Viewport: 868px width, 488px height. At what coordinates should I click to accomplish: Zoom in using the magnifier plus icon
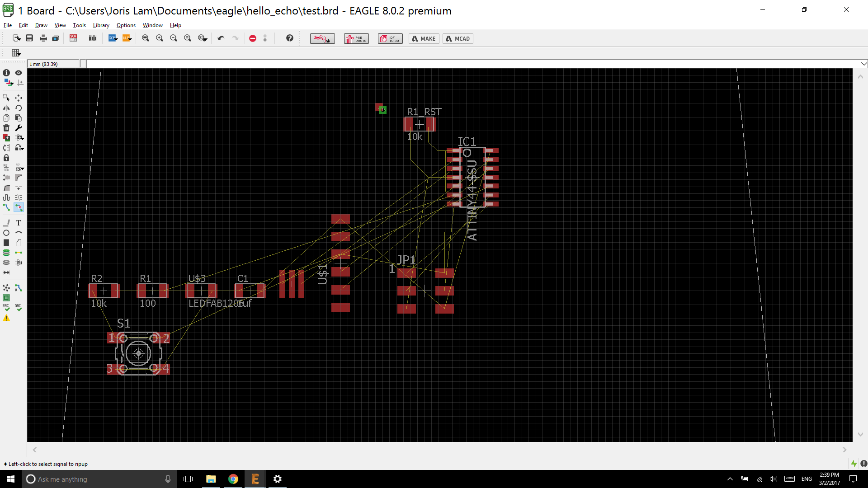(160, 38)
